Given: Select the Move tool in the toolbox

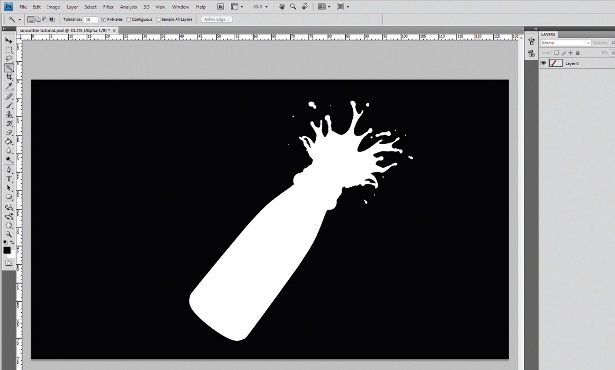Looking at the screenshot, I should [x=9, y=40].
